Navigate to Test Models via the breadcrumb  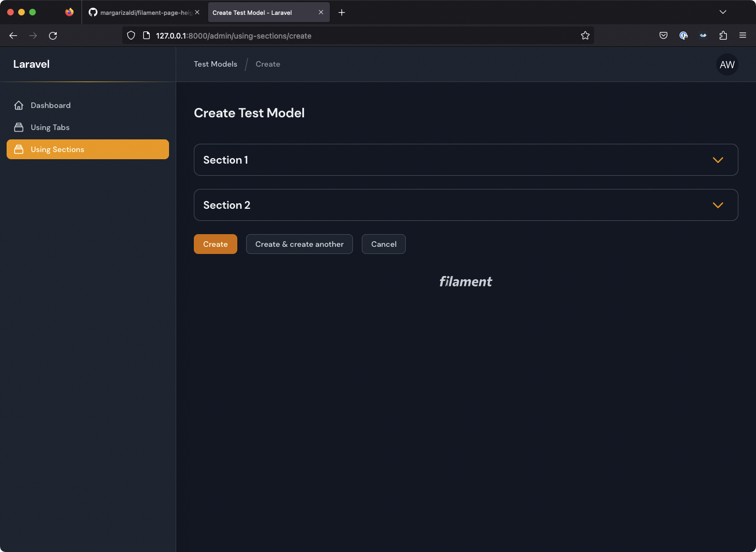tap(215, 64)
